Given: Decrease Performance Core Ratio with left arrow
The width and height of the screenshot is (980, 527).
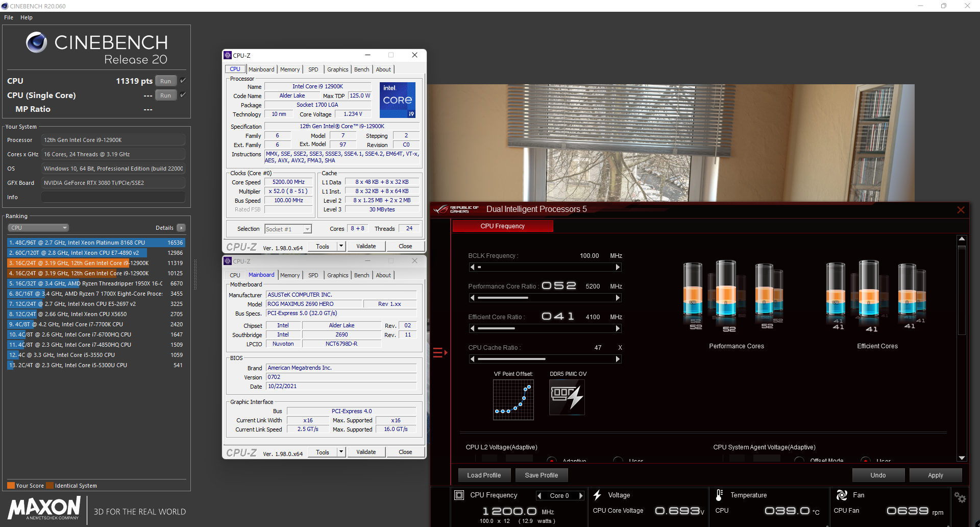Looking at the screenshot, I should click(x=472, y=298).
